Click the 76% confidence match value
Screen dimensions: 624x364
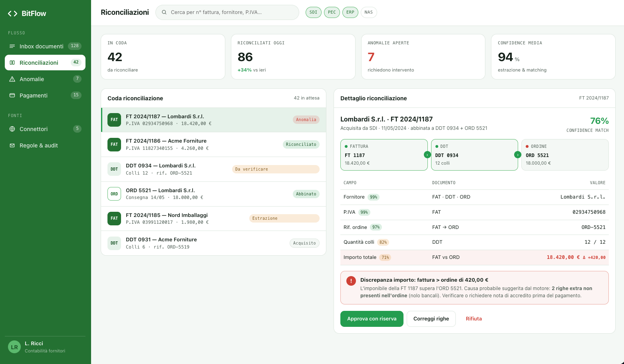pyautogui.click(x=599, y=121)
